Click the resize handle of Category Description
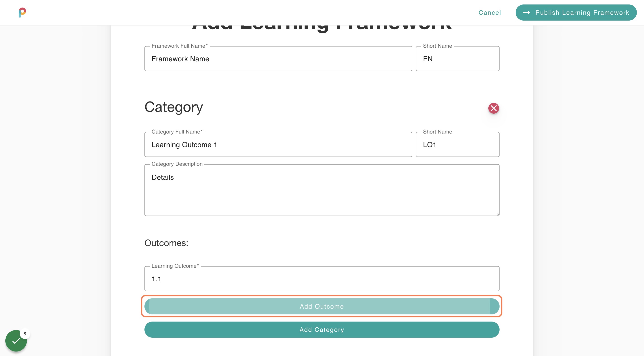This screenshot has width=644, height=356. click(x=498, y=214)
